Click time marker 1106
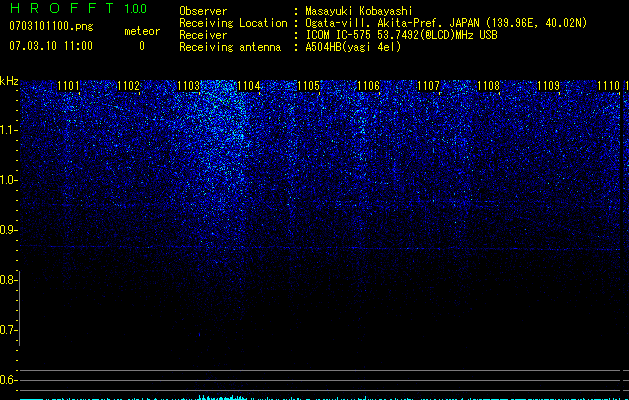629x400 pixels. click(368, 86)
